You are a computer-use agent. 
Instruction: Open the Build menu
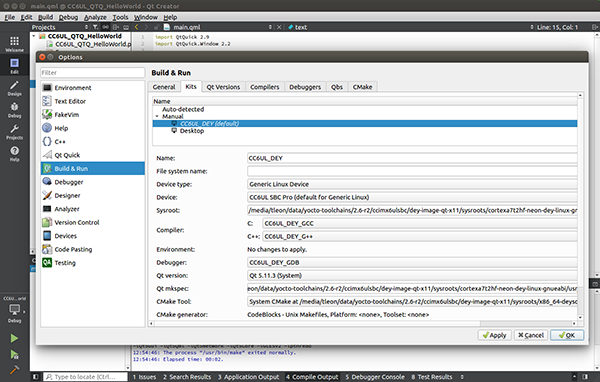tap(46, 17)
